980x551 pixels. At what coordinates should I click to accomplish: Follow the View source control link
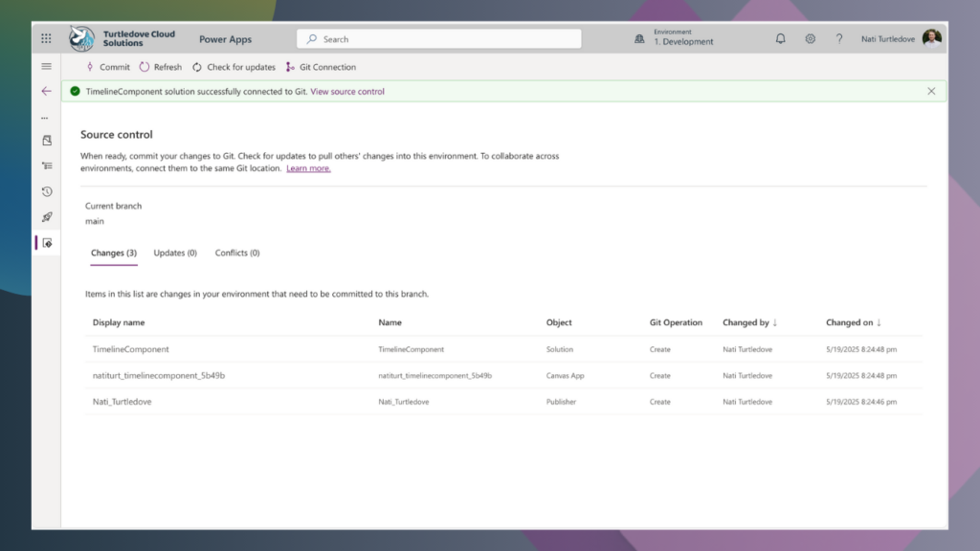pos(347,91)
